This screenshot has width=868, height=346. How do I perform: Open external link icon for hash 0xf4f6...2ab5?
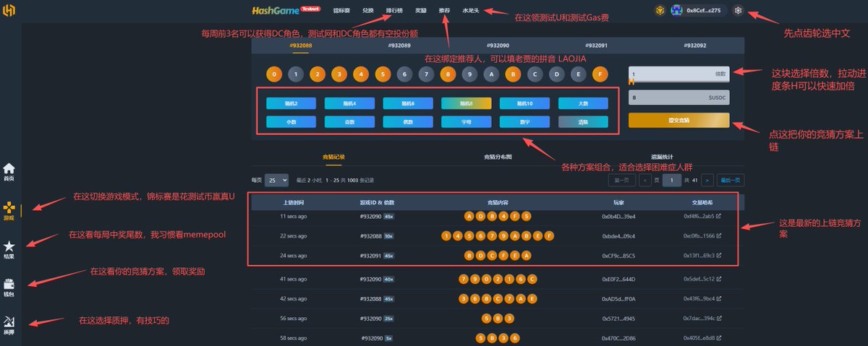tap(718, 215)
